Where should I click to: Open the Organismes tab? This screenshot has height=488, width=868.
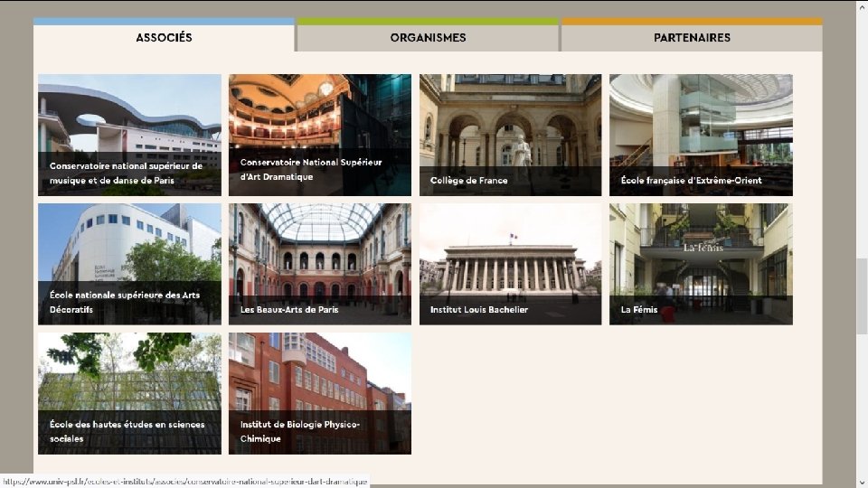click(428, 35)
